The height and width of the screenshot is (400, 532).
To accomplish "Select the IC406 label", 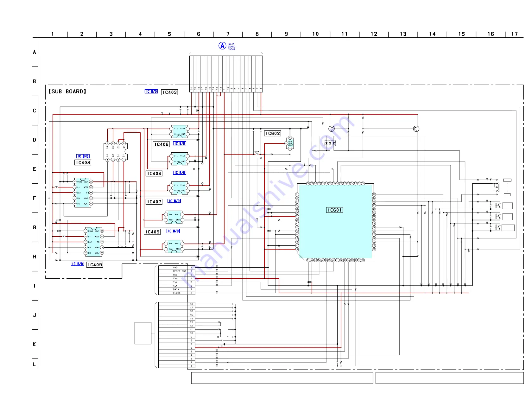I will tap(161, 144).
